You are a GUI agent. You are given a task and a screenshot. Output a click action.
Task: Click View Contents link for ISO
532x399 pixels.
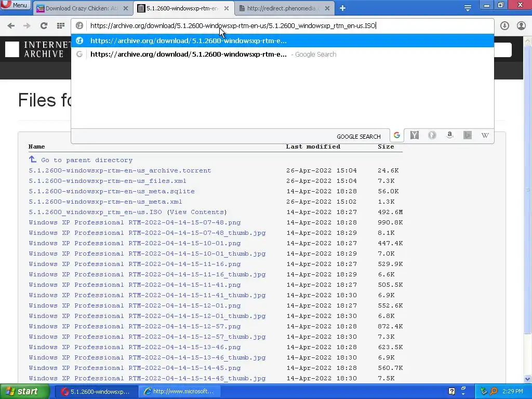pos(197,212)
